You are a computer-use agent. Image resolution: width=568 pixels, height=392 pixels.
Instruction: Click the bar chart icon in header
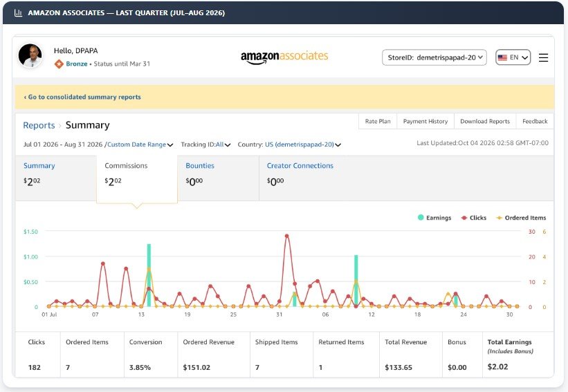point(18,12)
